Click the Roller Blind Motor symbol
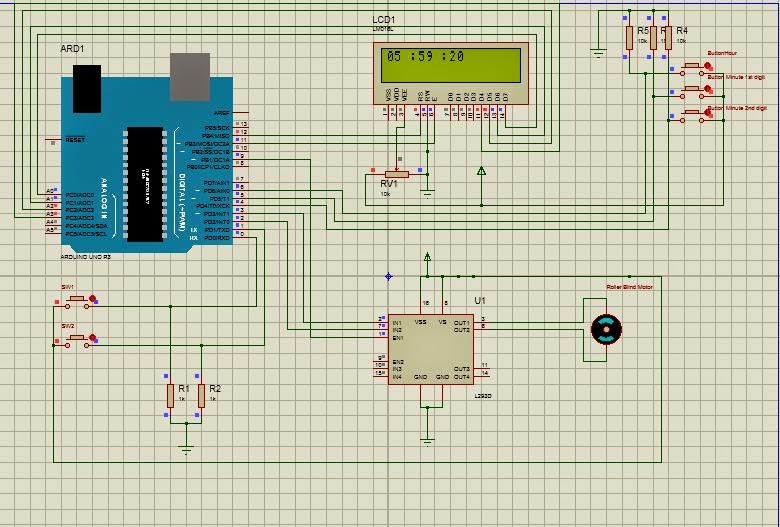Viewport: 780px width, 527px height. [x=606, y=329]
